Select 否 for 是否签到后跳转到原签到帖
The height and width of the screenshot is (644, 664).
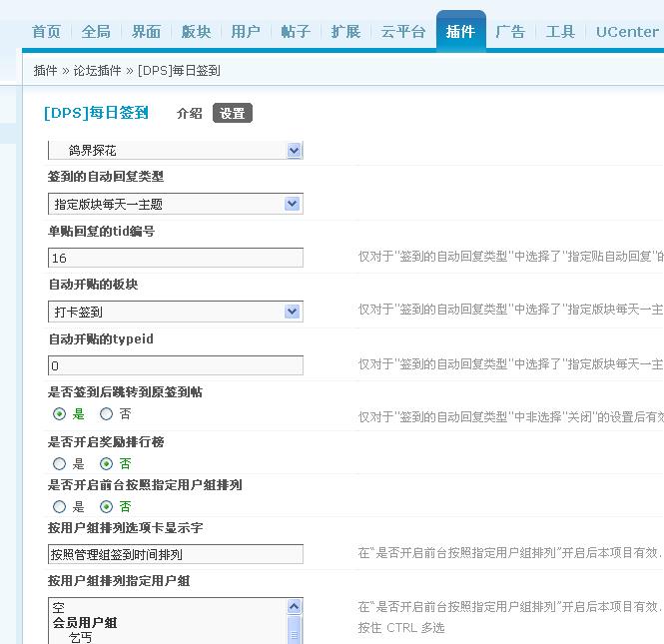[x=106, y=413]
